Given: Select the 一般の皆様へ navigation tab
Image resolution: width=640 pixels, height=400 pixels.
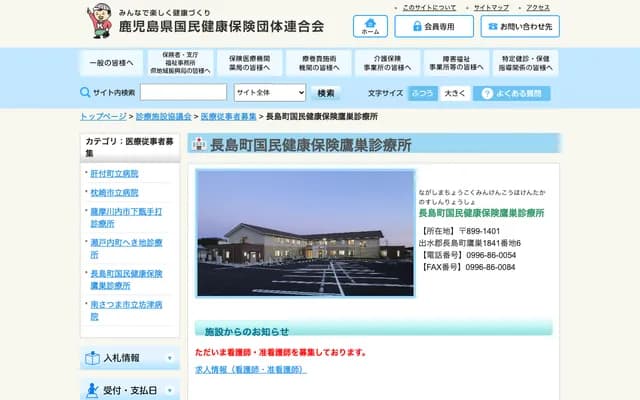Looking at the screenshot, I should pos(111,62).
